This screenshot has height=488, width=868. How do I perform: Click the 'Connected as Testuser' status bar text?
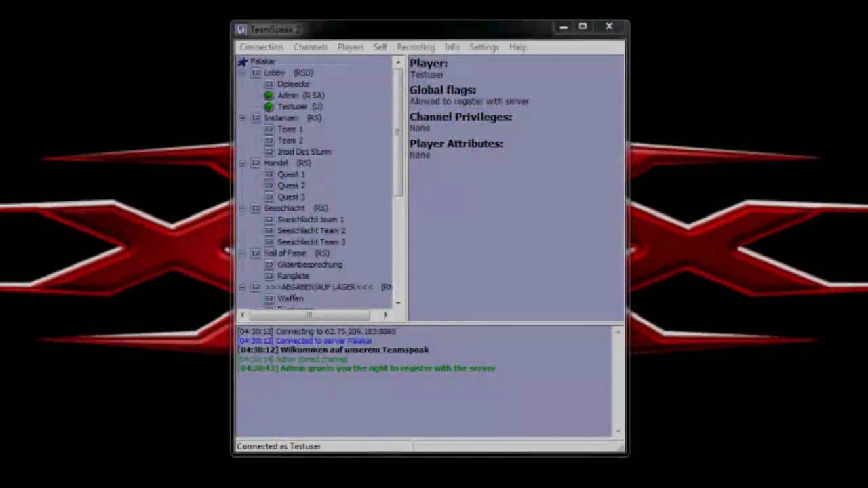(x=279, y=447)
